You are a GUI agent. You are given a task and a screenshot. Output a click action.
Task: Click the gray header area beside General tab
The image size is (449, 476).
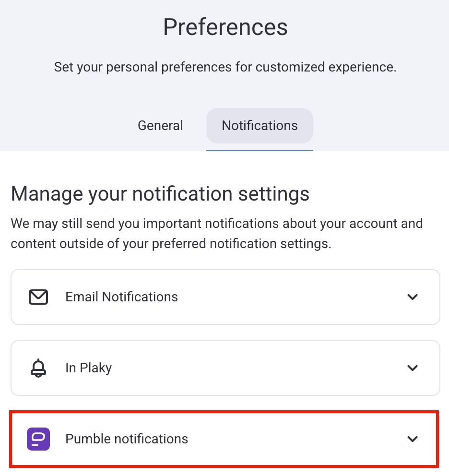(x=67, y=126)
